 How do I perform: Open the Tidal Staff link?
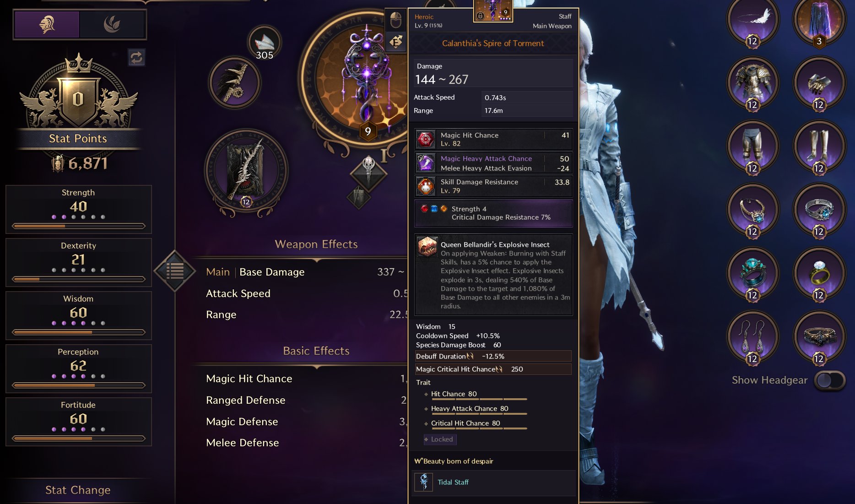point(453,482)
